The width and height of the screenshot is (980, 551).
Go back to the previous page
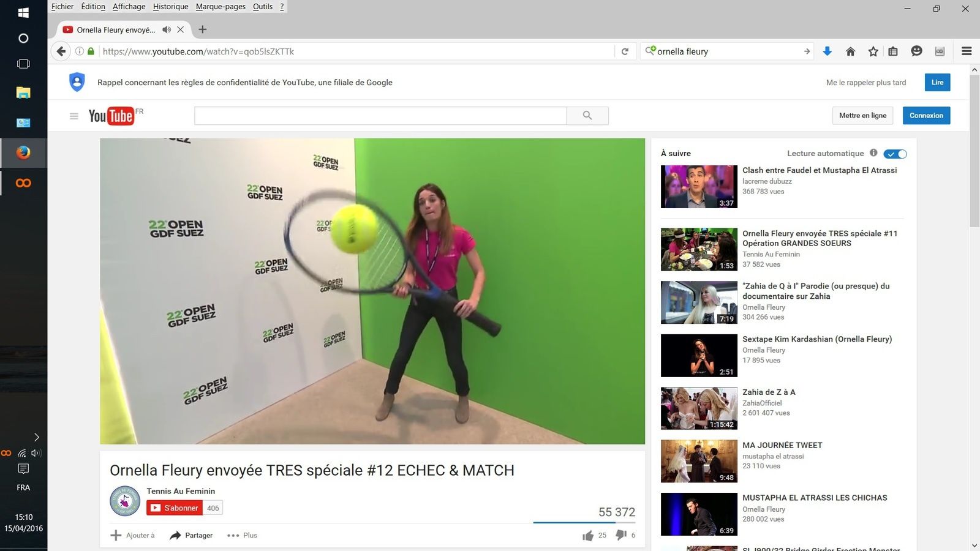point(61,51)
